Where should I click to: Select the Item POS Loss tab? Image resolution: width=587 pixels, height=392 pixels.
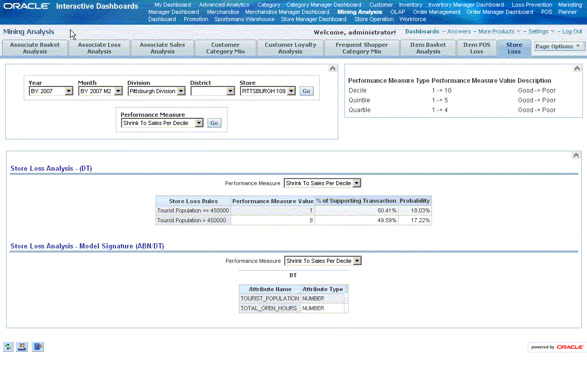tap(477, 48)
